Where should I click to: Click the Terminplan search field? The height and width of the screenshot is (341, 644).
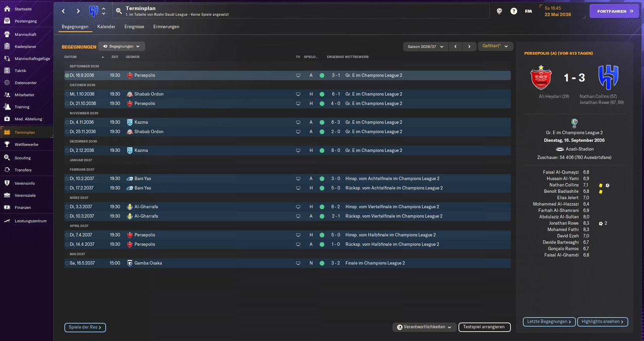[300, 11]
